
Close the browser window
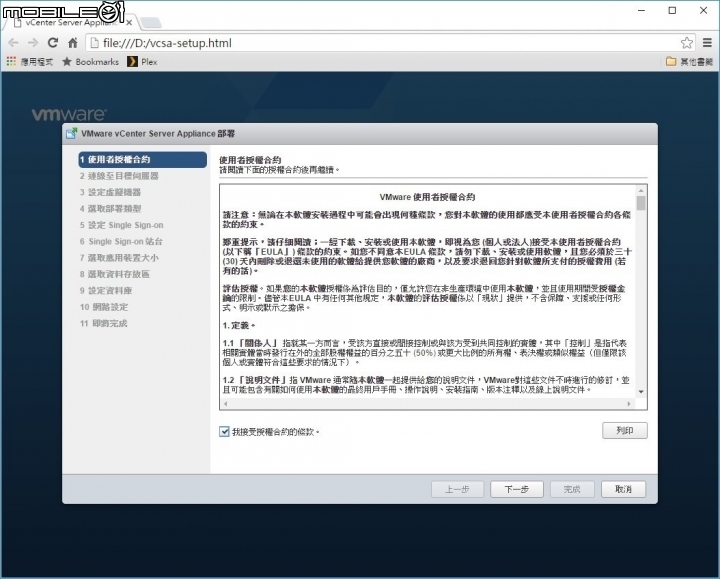[x=703, y=10]
